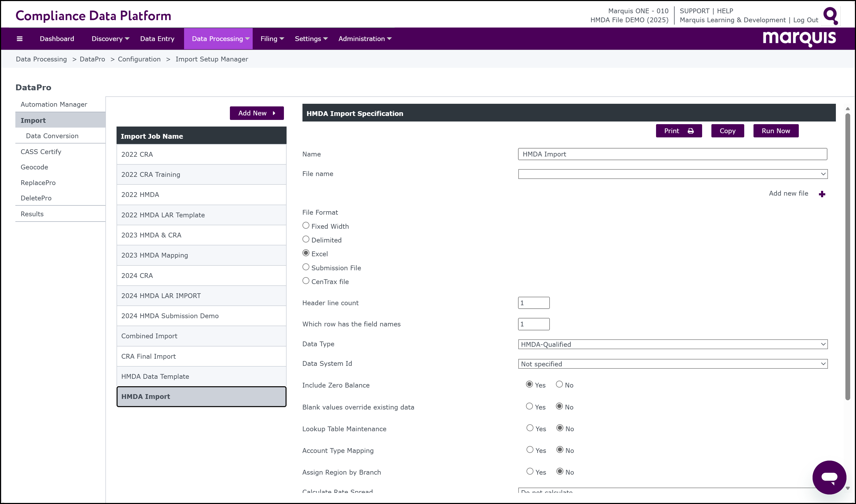Image resolution: width=856 pixels, height=504 pixels.
Task: Click the Print button
Action: coord(679,131)
